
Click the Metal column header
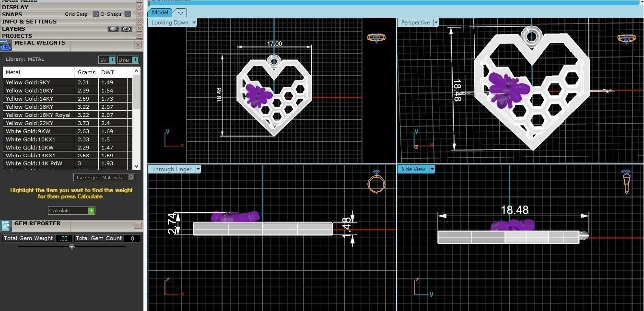[39, 72]
